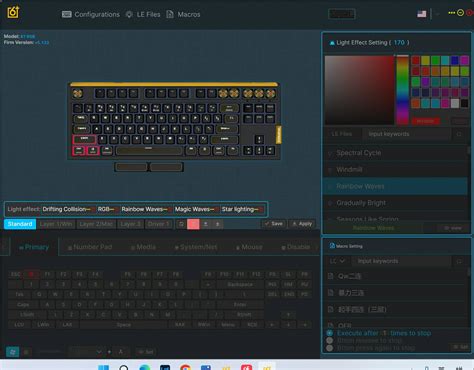Click the Input keywords field in Macro Setting
This screenshot has height=370, width=474.
pyautogui.click(x=400, y=261)
